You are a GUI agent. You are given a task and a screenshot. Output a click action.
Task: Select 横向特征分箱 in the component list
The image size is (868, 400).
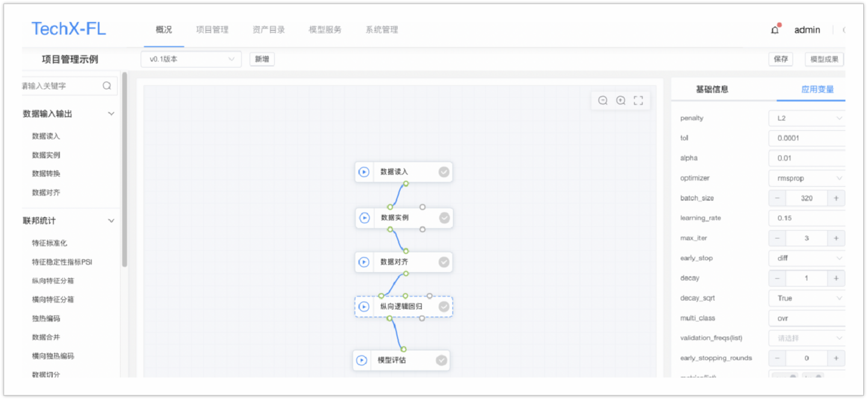pos(53,299)
